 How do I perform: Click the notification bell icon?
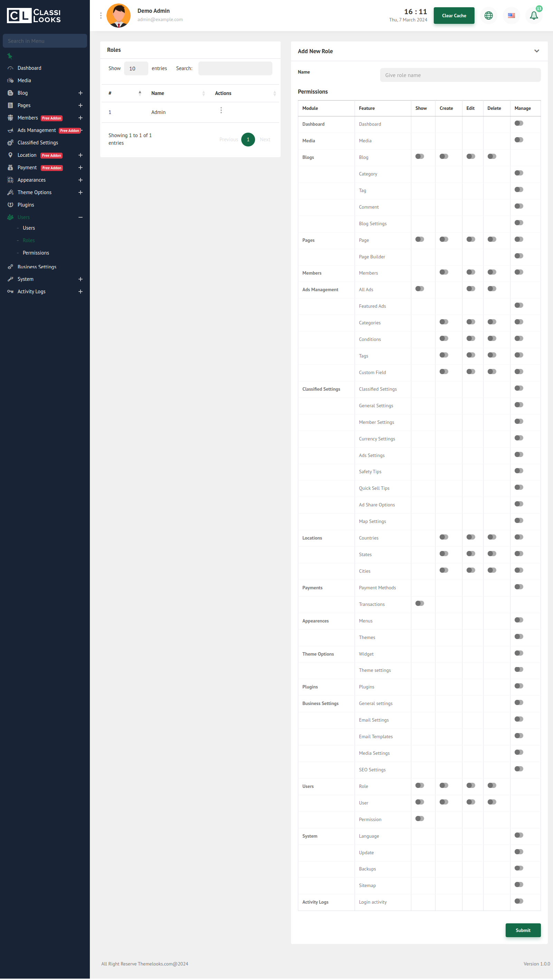[x=534, y=16]
